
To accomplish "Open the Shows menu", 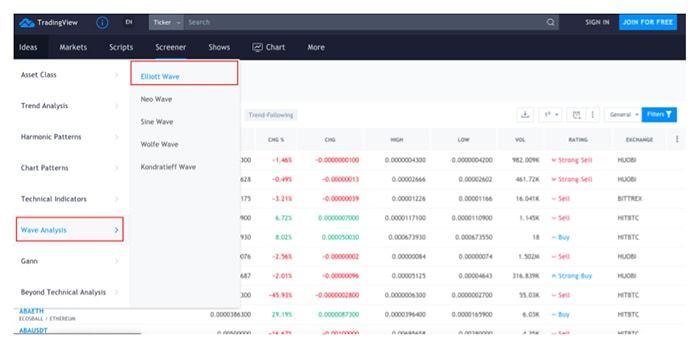I will pyautogui.click(x=219, y=47).
